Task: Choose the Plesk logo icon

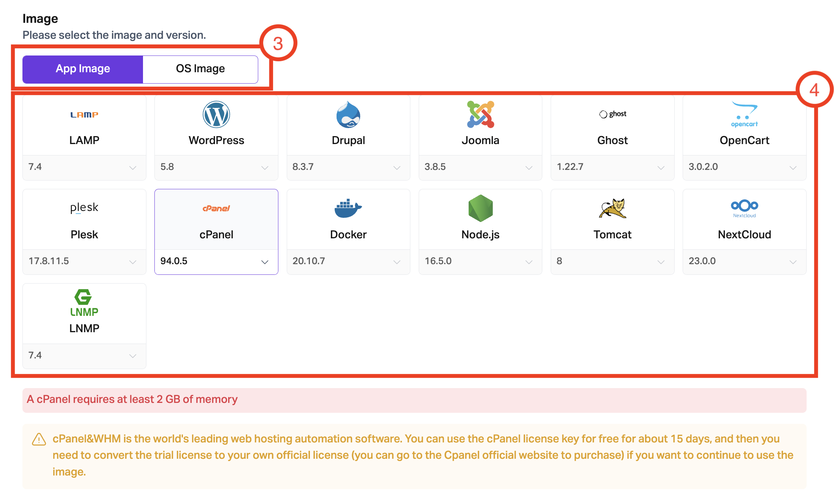Action: tap(84, 208)
